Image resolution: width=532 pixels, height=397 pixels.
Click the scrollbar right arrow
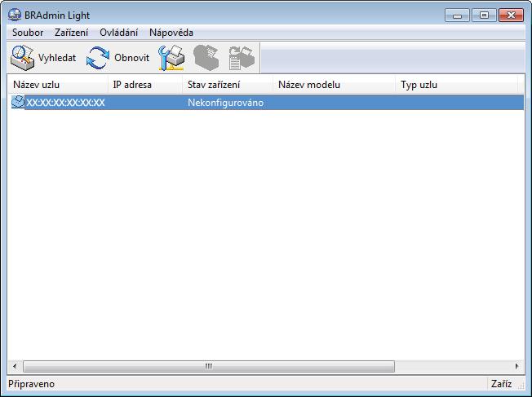[516, 366]
